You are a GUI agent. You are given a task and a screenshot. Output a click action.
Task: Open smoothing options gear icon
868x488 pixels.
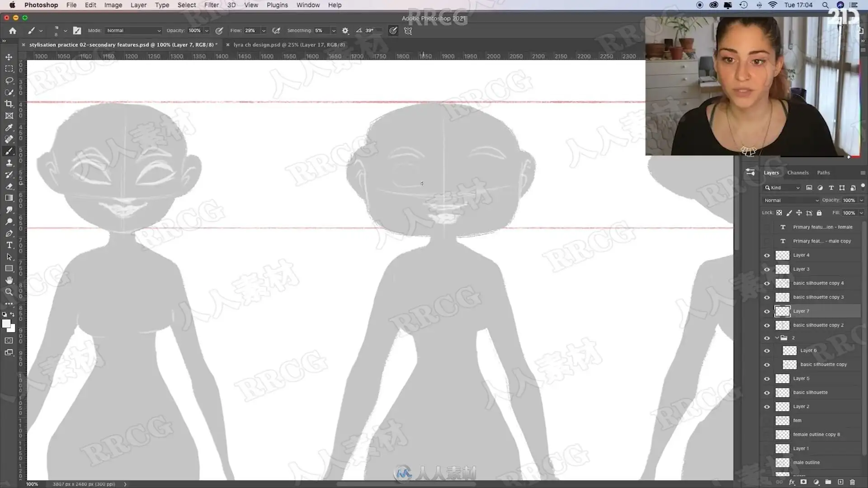pos(345,31)
